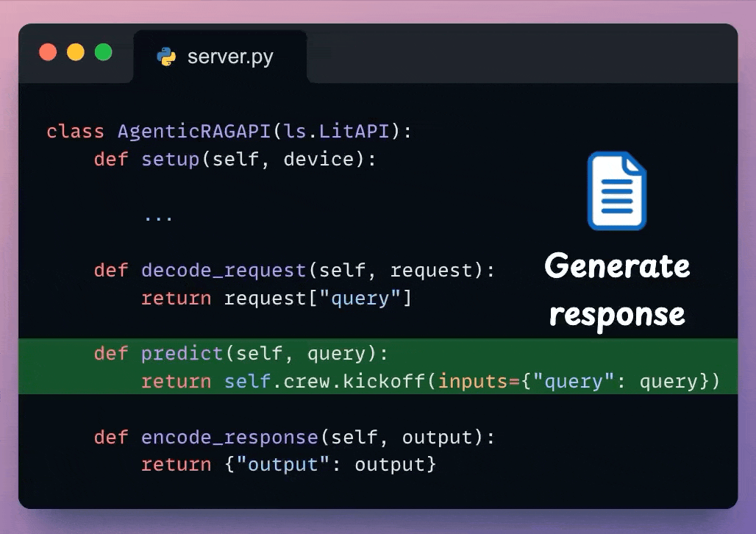Screen dimensions: 756x534
Task: Click the setup method name
Action: point(171,160)
